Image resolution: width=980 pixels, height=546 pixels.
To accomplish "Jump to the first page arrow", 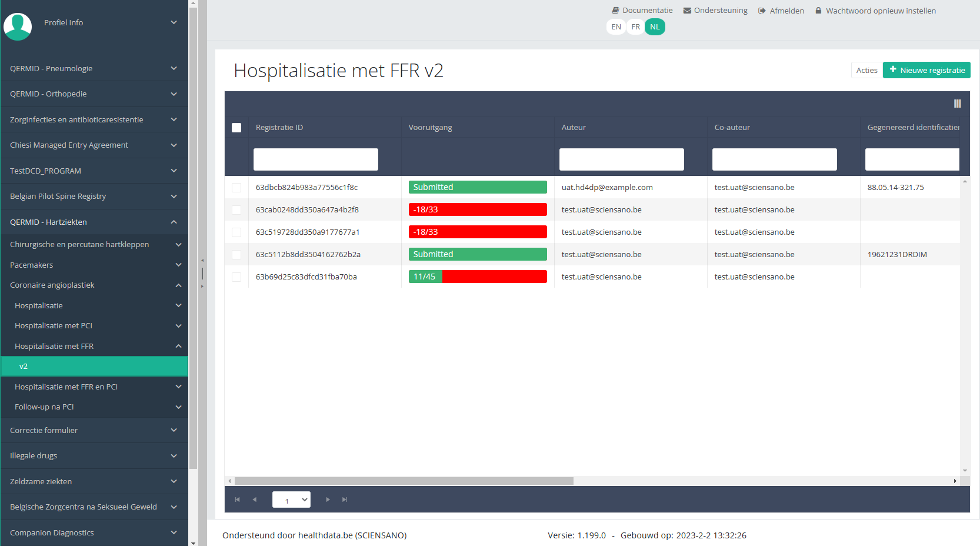I will [x=238, y=500].
